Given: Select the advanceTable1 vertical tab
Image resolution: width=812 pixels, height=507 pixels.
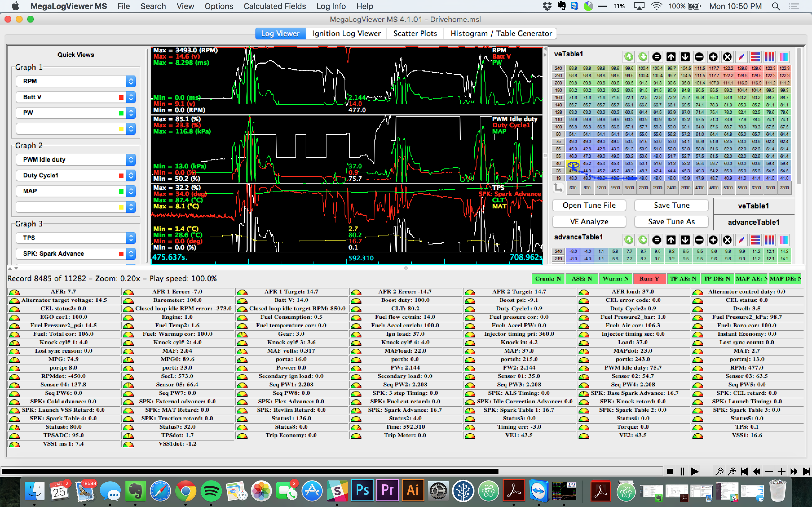Looking at the screenshot, I should tap(753, 222).
